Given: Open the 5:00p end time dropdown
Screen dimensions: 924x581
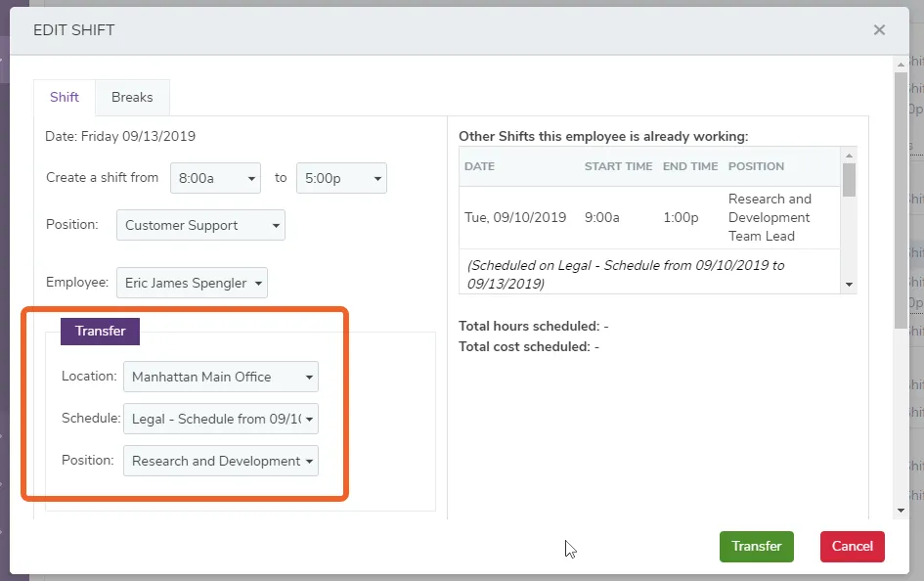Looking at the screenshot, I should click(x=341, y=178).
